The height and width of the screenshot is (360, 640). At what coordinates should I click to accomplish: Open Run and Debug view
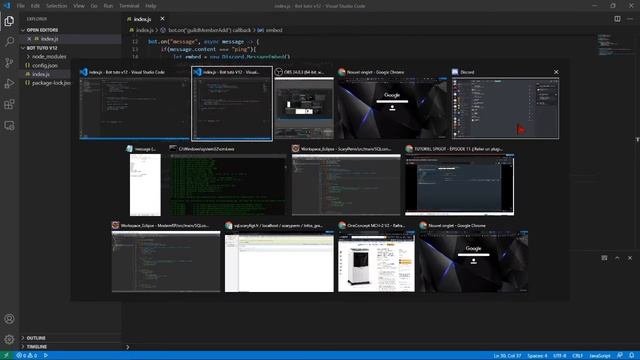9,83
